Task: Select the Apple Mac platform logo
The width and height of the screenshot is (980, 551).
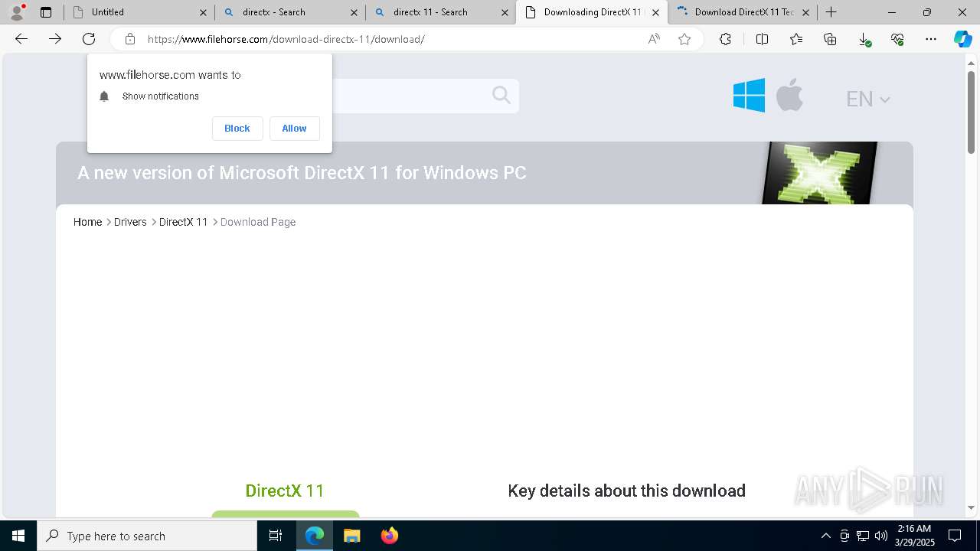Action: 789,96
